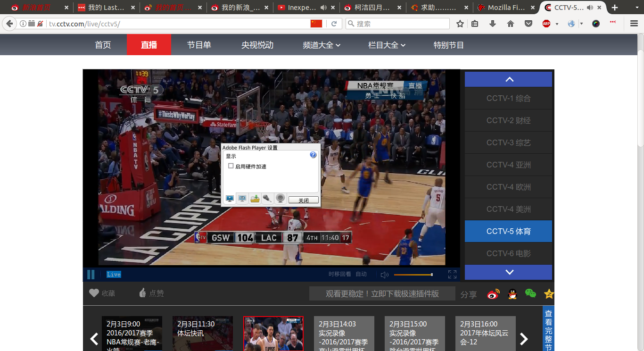Open the 2月3日15:00 实况录像 program card

point(415,334)
